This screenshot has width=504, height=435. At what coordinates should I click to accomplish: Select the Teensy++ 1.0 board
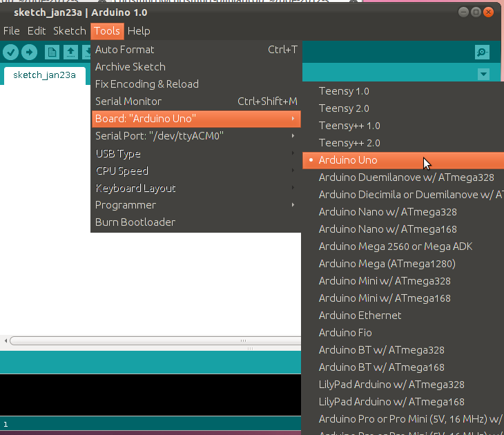403,126
